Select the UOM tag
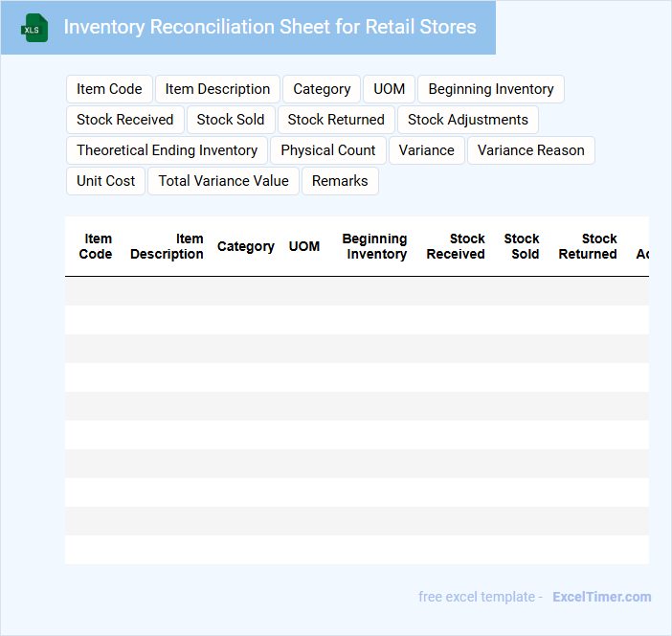This screenshot has width=672, height=636. click(x=389, y=89)
